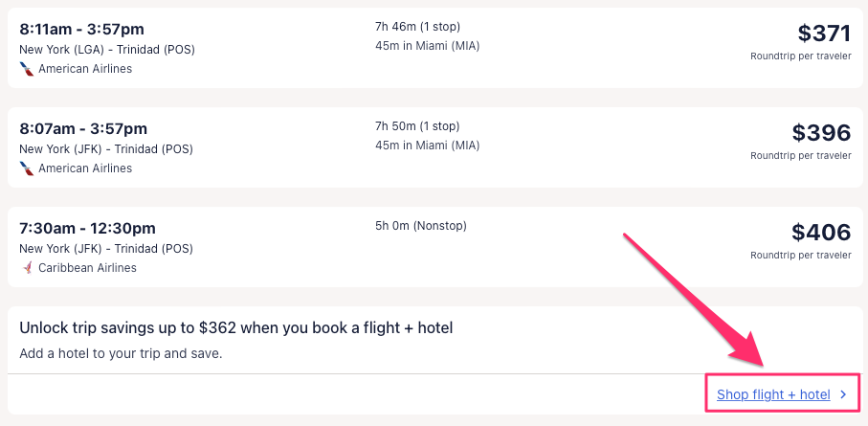Click 45m in Miami layover on LGA flight
The width and height of the screenshot is (868, 426).
428,47
